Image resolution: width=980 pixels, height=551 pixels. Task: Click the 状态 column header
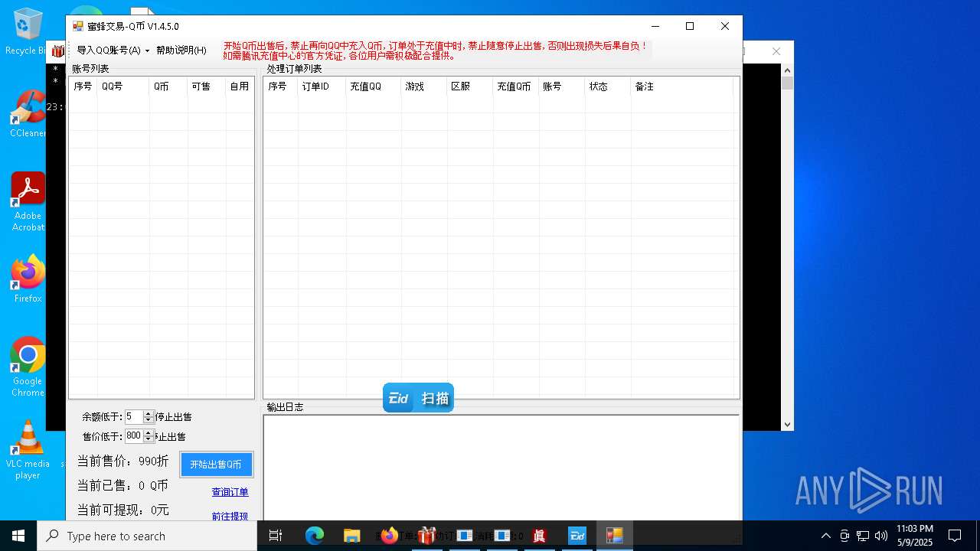608,86
